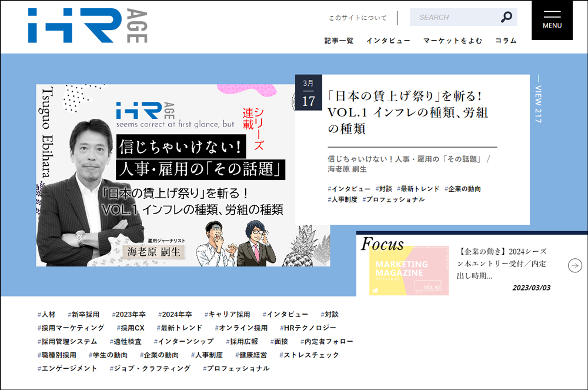Image resolution: width=588 pixels, height=390 pixels.
Task: Open マーケットをよむ navigation item
Action: tap(453, 41)
